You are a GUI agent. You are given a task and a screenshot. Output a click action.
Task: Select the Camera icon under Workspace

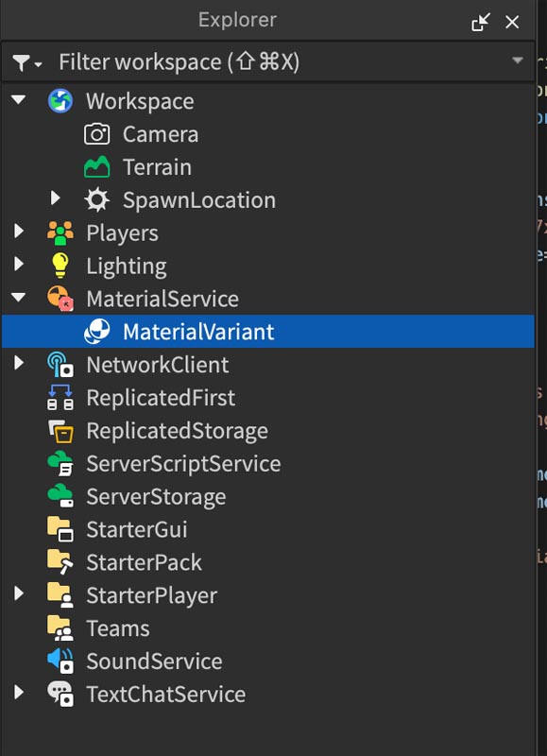[97, 134]
